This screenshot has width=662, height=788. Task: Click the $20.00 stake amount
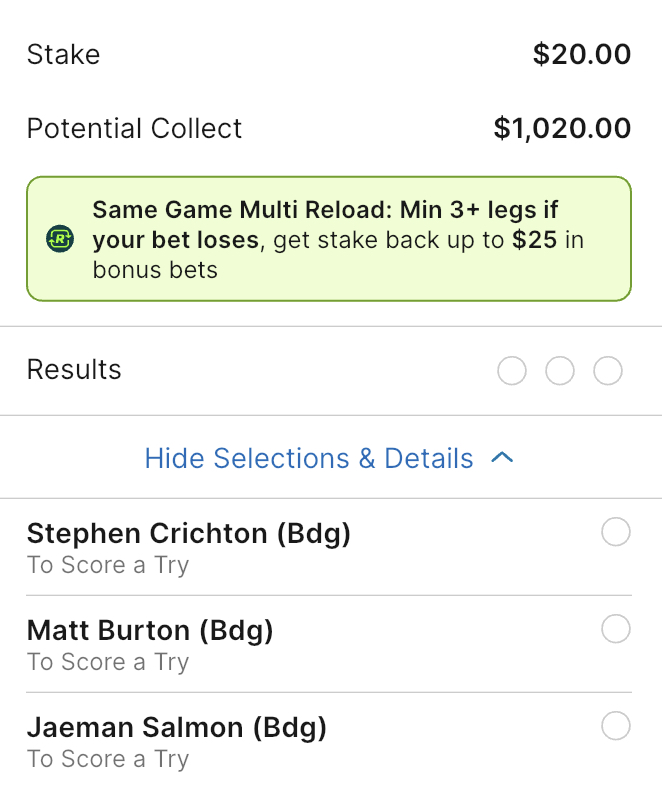pyautogui.click(x=582, y=54)
